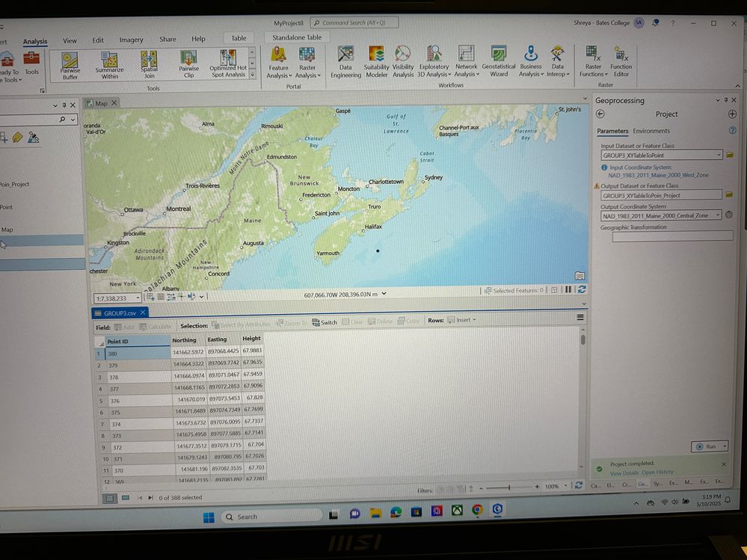
Task: Open Network Analysis dropdown
Action: click(x=466, y=61)
